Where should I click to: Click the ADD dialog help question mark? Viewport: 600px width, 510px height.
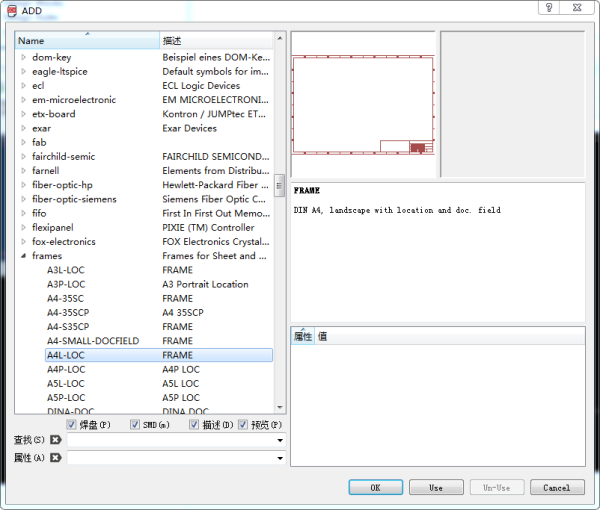click(549, 8)
